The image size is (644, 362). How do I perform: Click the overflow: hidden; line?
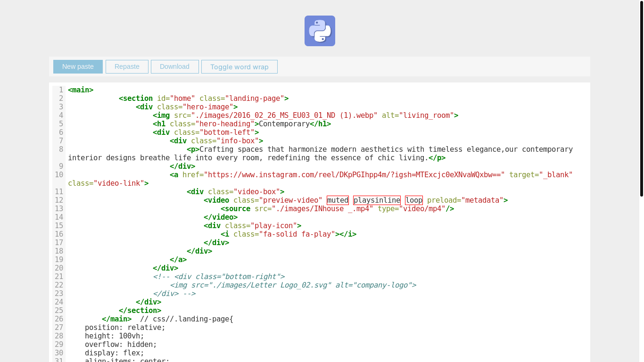pos(121,345)
